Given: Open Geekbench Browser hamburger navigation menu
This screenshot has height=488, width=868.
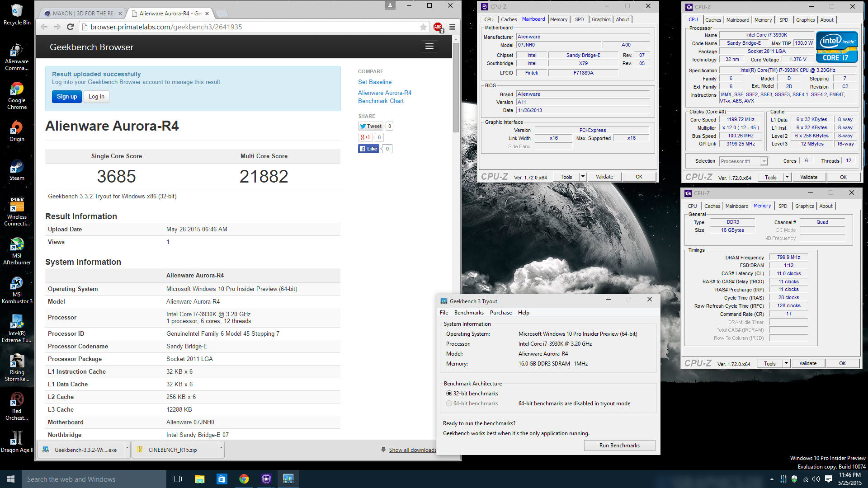Looking at the screenshot, I should [429, 46].
